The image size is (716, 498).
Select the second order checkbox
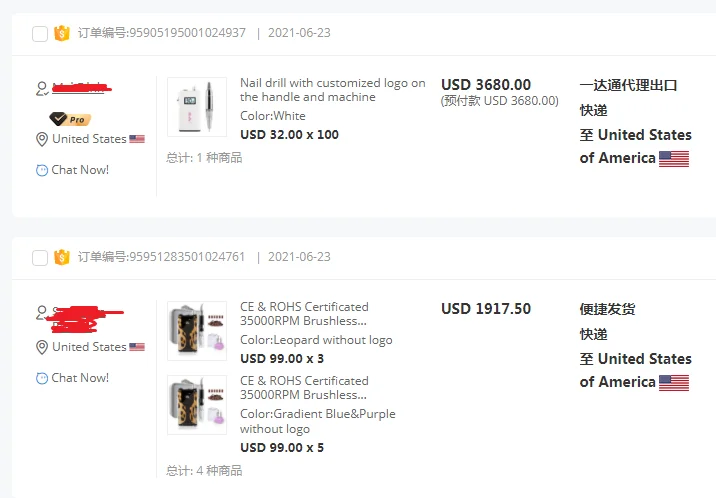[x=40, y=258]
